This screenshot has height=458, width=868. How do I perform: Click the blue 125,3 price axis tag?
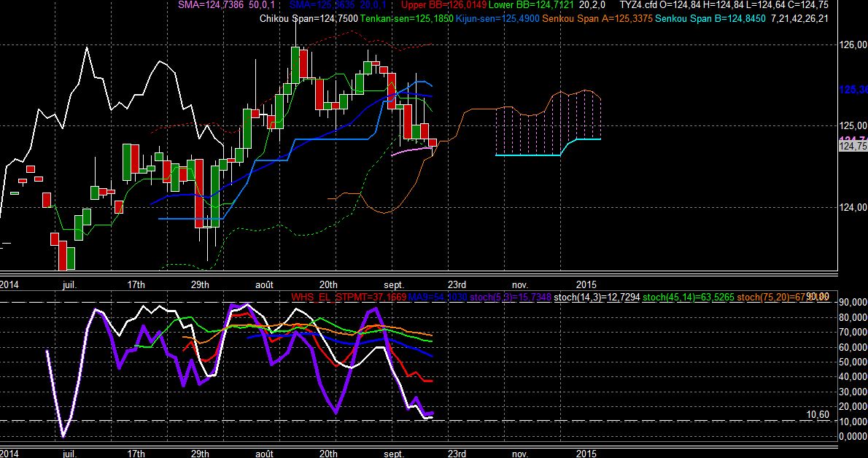(x=853, y=89)
